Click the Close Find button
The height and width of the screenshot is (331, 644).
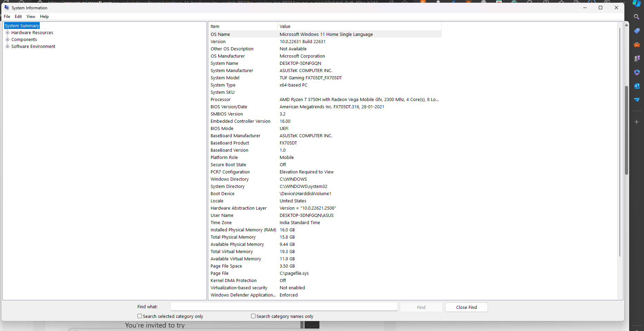click(x=466, y=307)
